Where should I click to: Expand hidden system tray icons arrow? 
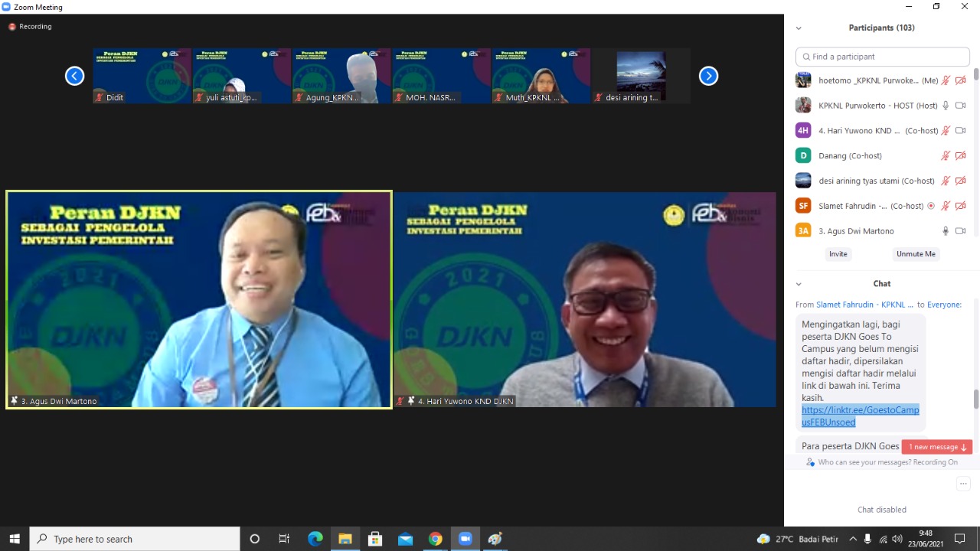853,539
